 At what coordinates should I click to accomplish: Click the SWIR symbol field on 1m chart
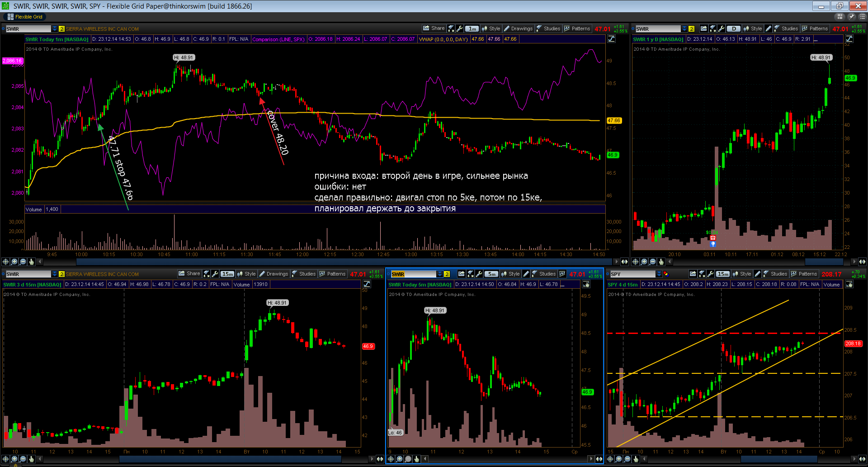[x=28, y=29]
